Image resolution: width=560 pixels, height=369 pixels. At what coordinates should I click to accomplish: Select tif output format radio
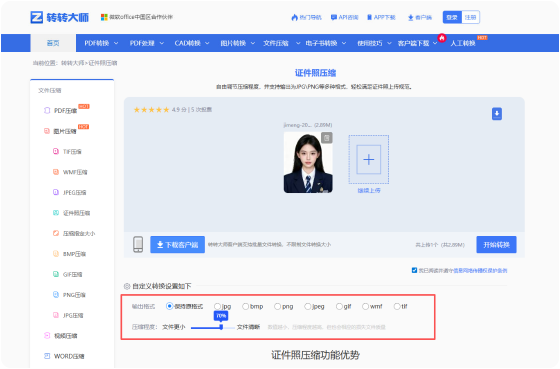(x=397, y=306)
